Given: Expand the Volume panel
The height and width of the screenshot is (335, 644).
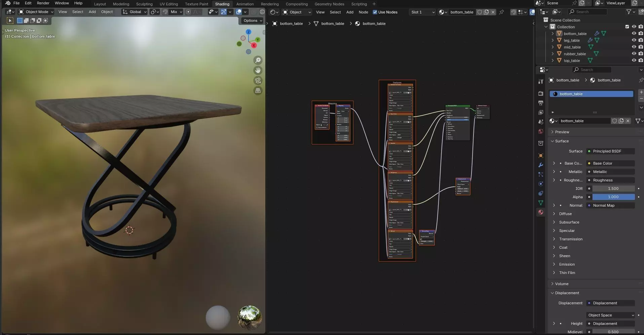Looking at the screenshot, I should (562, 284).
